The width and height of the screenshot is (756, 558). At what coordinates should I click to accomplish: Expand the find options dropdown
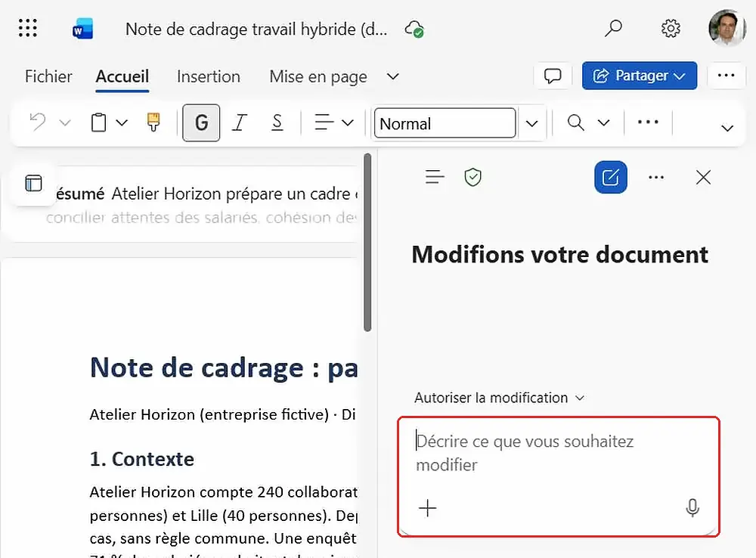click(603, 123)
